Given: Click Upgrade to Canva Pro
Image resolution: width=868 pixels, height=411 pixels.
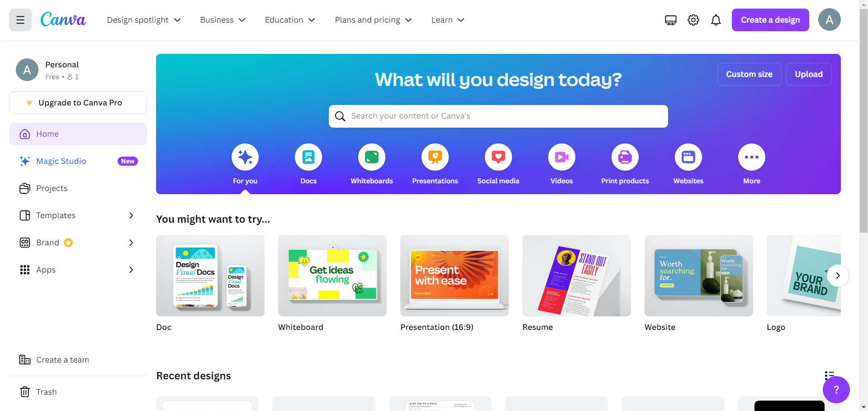Looking at the screenshot, I should pyautogui.click(x=78, y=103).
